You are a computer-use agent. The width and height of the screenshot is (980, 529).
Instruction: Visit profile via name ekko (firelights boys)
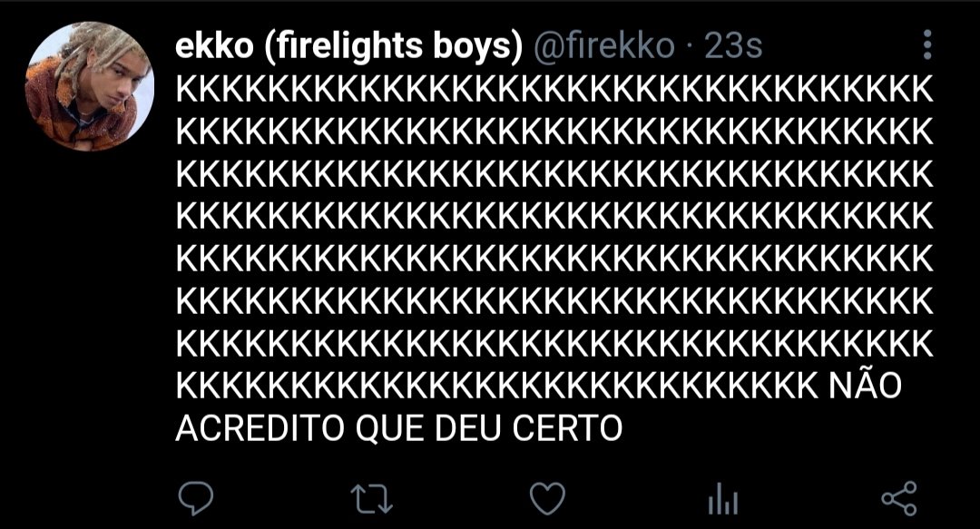tap(348, 46)
